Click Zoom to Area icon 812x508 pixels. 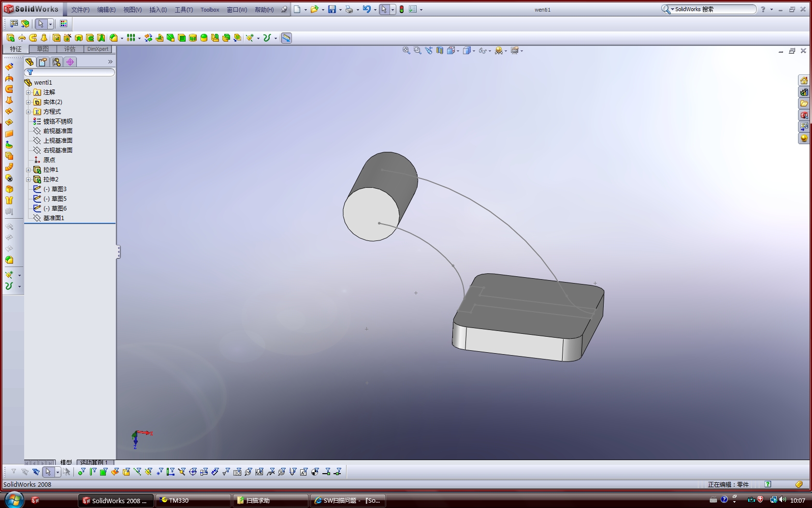[x=418, y=50]
